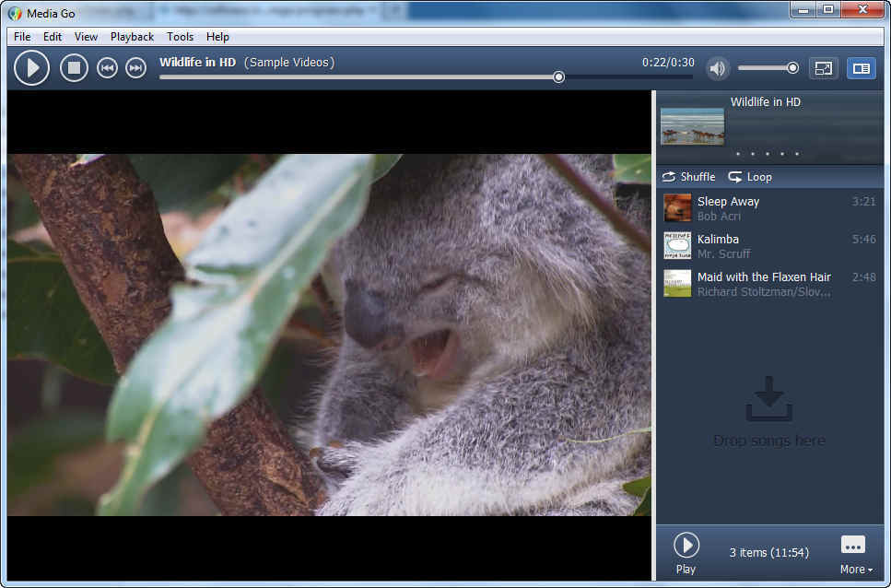Enable Loop for the playlist
The width and height of the screenshot is (891, 588).
[750, 177]
